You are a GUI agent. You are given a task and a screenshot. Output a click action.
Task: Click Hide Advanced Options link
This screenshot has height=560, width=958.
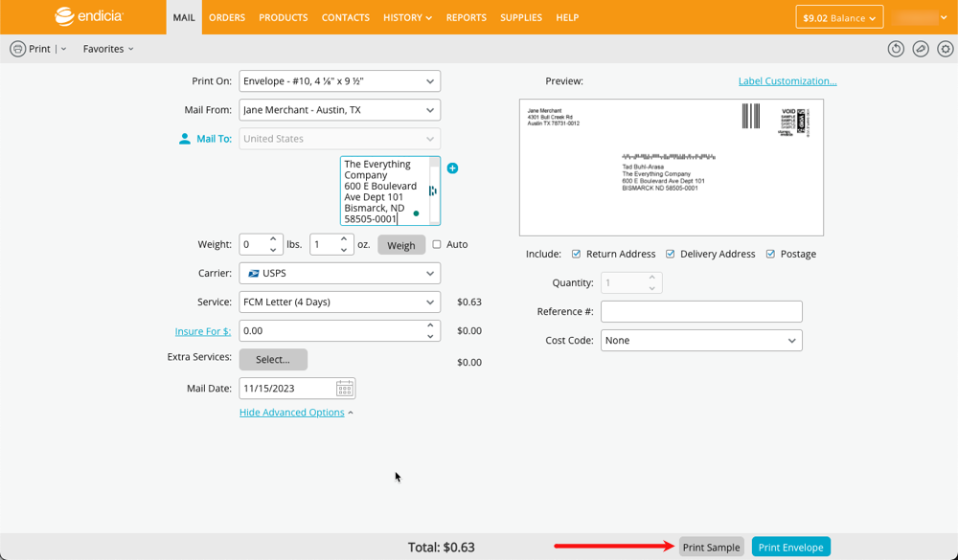coord(292,413)
